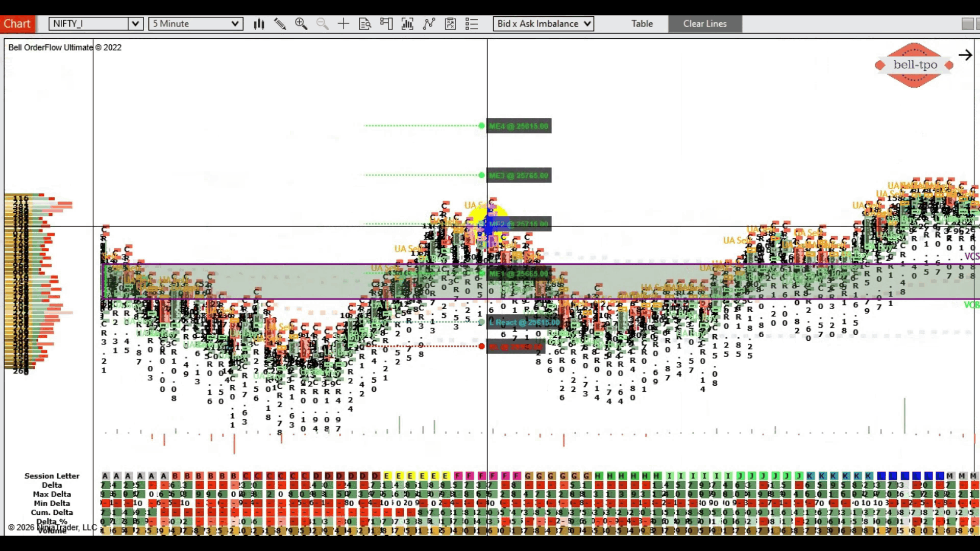
Task: Click the chart trader icon
Action: [386, 24]
